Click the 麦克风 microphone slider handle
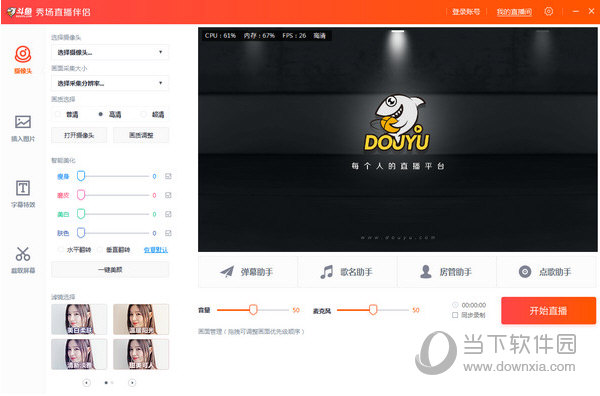600x396 pixels. pos(373,310)
